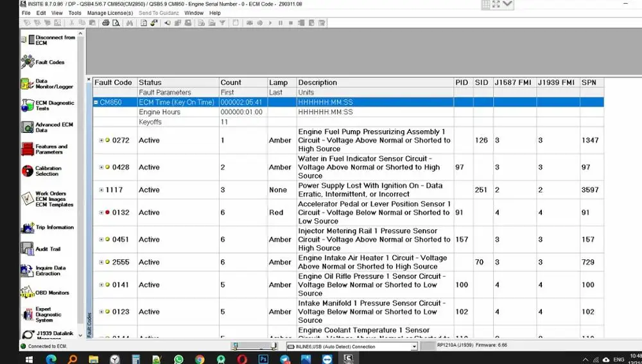Click the Print Preview toolbar icon
This screenshot has height=364, width=642.
coord(116,23)
